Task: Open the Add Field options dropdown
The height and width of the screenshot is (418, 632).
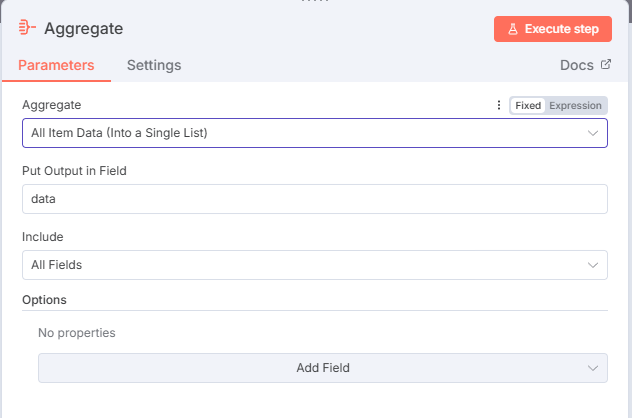Action: 322,368
